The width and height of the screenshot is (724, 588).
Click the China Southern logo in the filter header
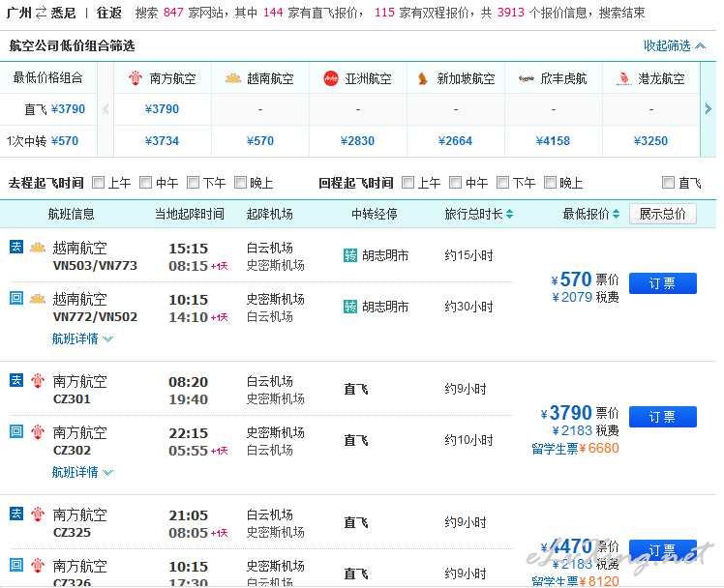click(x=136, y=78)
